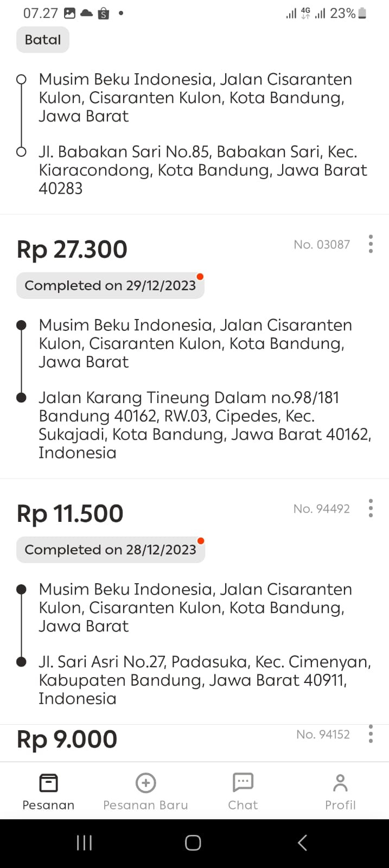
Task: Open three-dot menu for order No. 03087
Action: [x=371, y=244]
